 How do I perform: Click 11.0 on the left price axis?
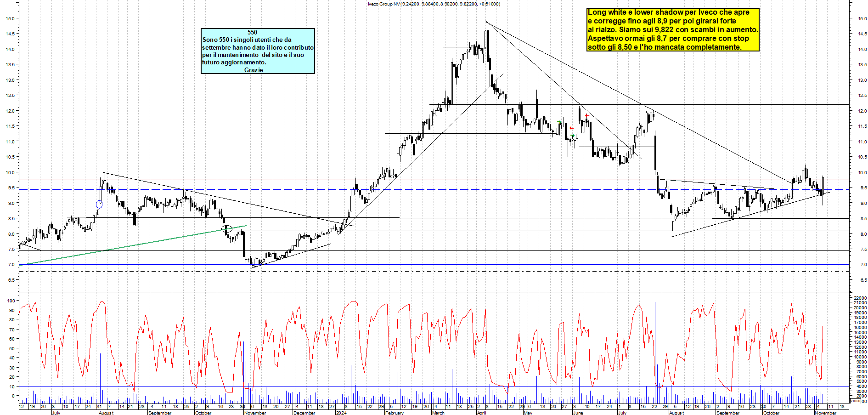pos(10,142)
